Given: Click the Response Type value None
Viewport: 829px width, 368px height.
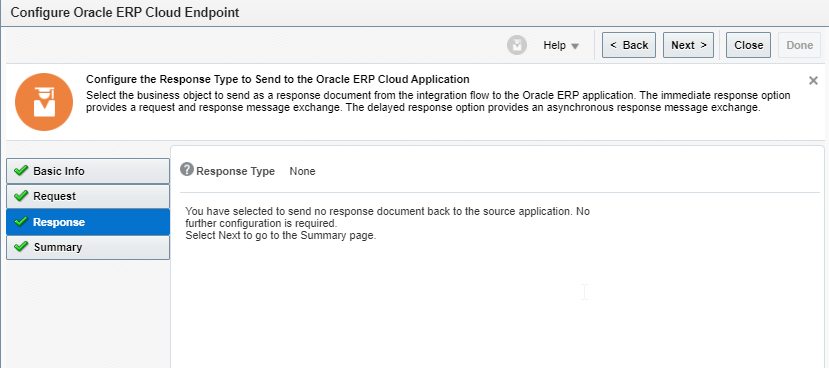Looking at the screenshot, I should click(302, 171).
